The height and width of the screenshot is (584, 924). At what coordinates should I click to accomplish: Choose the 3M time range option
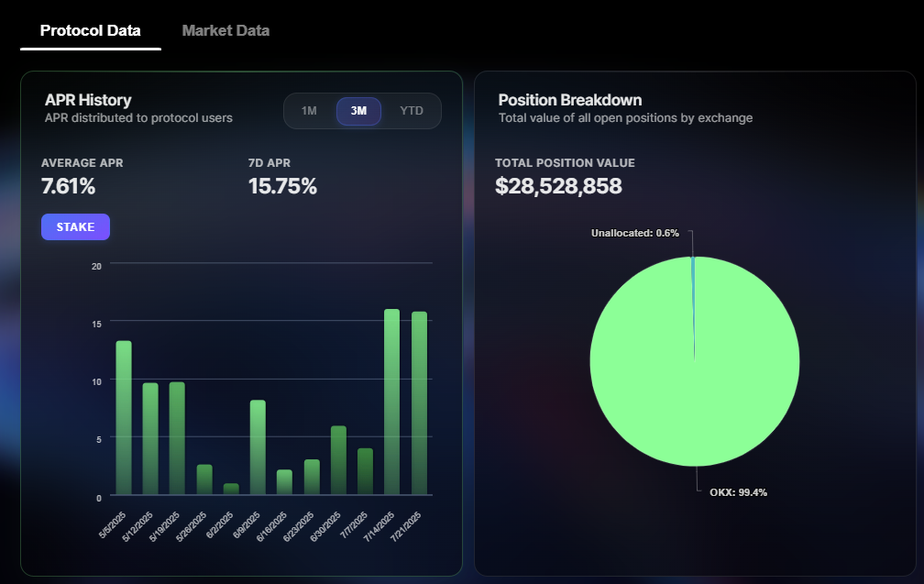point(358,111)
